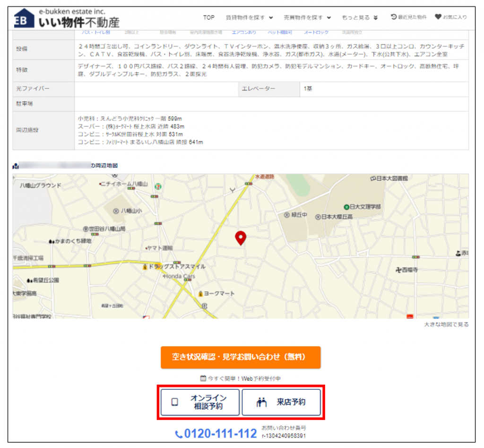
Task: Click the red location pin on map
Action: pyautogui.click(x=241, y=237)
